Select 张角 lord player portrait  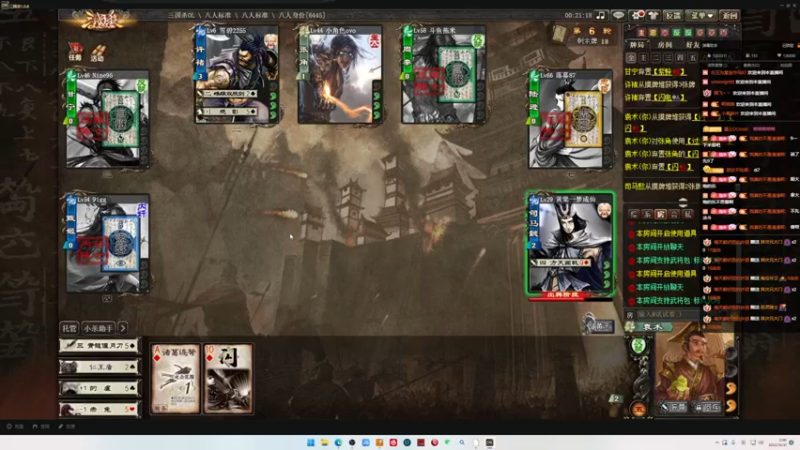(340, 74)
